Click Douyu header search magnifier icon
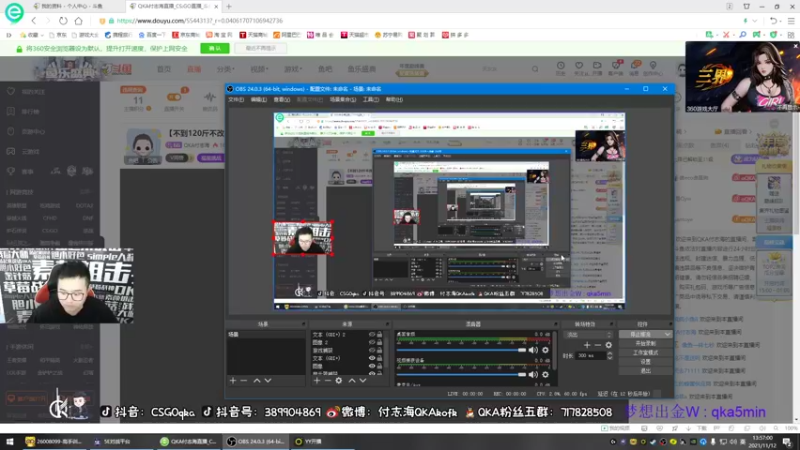 pyautogui.click(x=535, y=69)
